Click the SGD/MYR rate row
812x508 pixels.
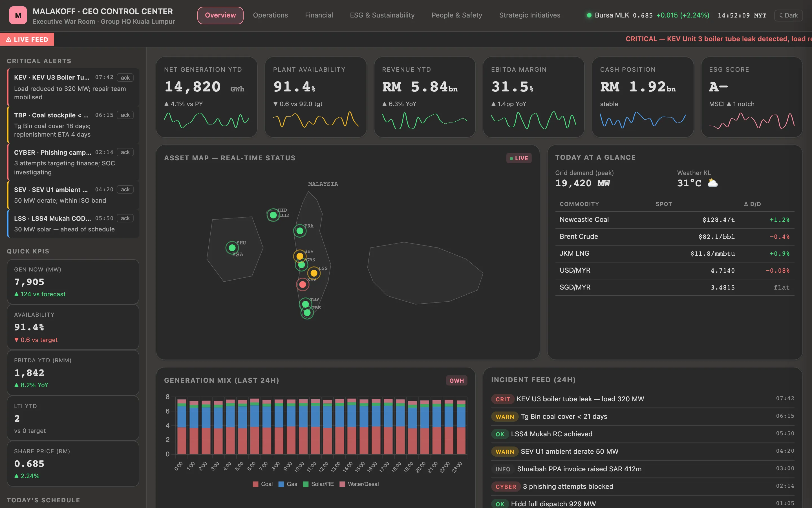674,287
